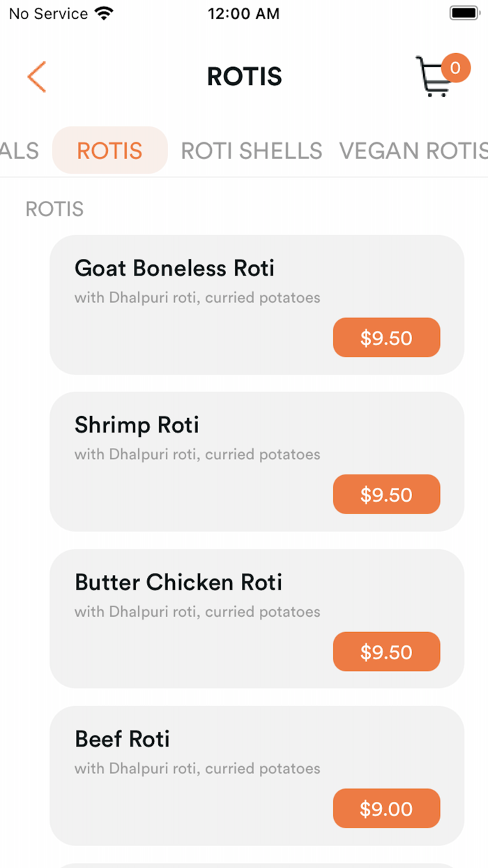Click the ROTIS section header
This screenshot has height=868, width=488.
click(54, 209)
